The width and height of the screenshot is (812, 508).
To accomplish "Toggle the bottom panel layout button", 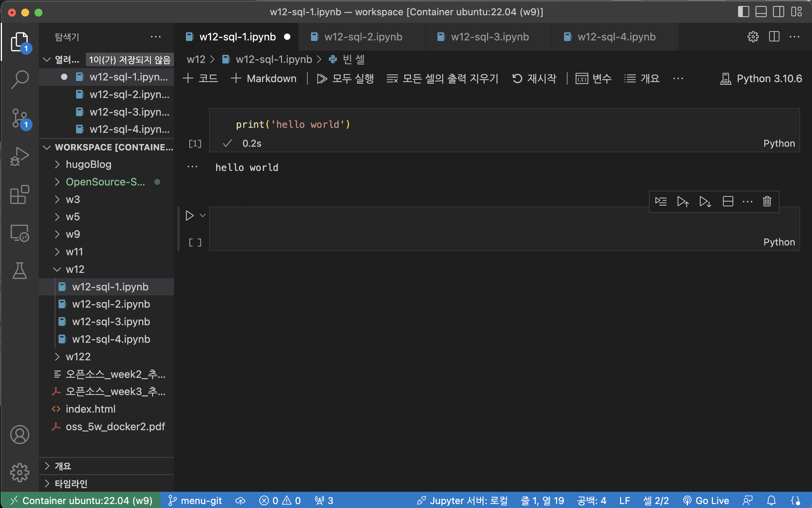I will pos(761,12).
